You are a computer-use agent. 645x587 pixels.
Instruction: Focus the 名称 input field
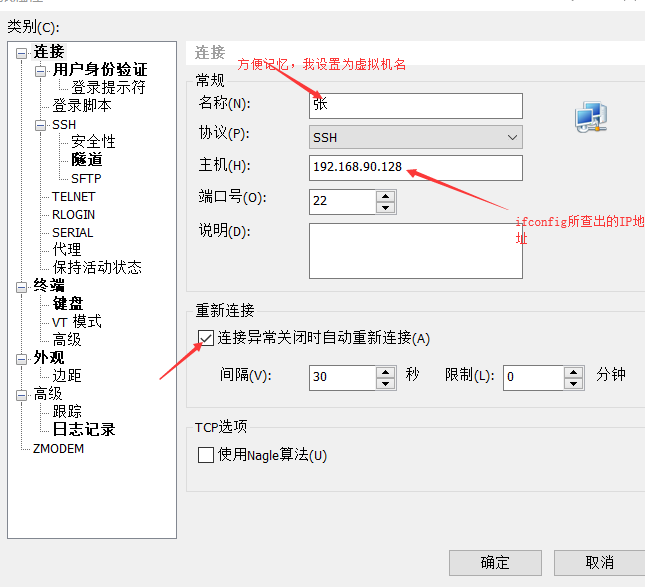(416, 106)
